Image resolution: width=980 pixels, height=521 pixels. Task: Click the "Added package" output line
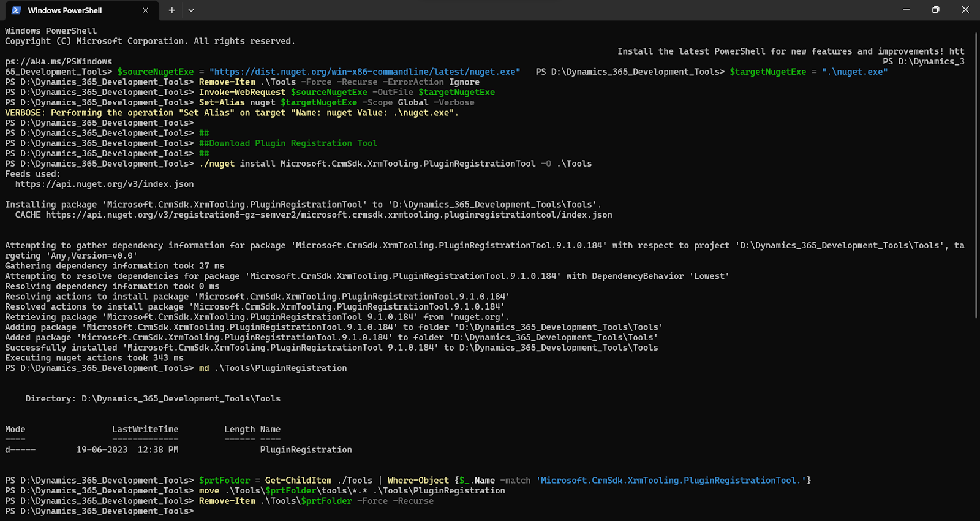pos(331,338)
